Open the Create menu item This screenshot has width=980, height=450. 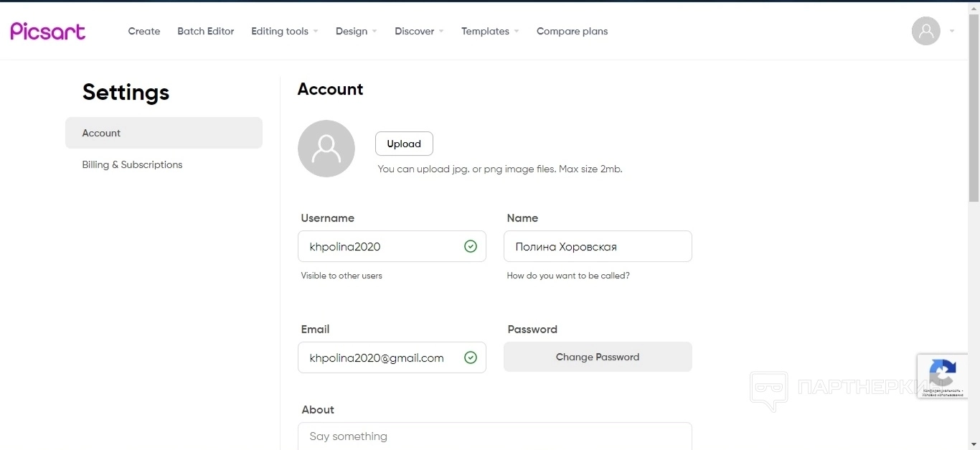pyautogui.click(x=144, y=31)
